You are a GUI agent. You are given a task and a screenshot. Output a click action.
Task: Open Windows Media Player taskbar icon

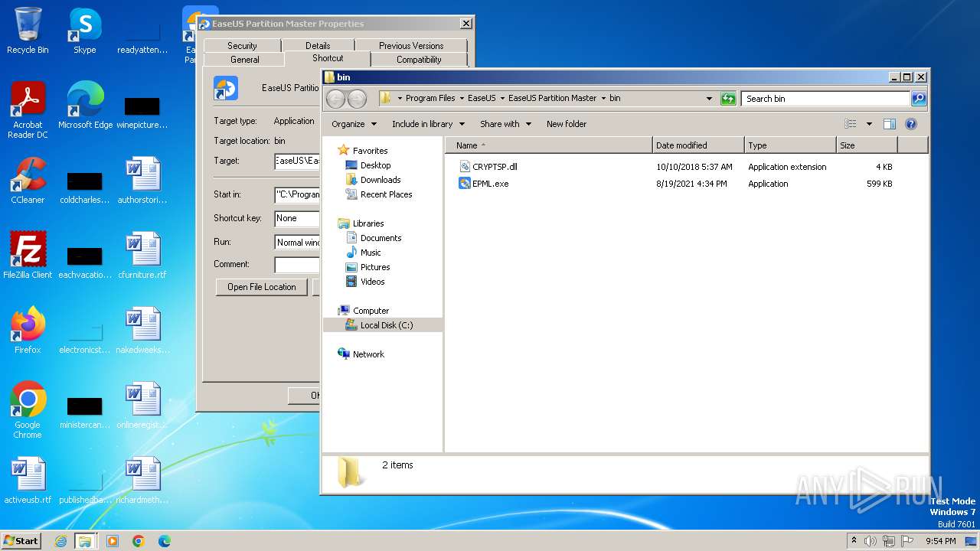click(x=113, y=541)
